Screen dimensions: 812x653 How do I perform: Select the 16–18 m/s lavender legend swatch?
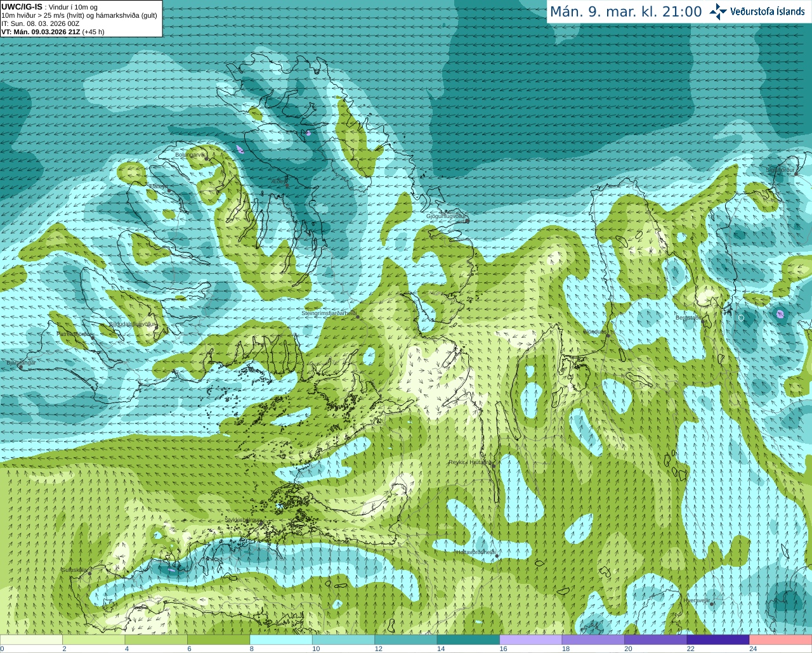(531, 640)
